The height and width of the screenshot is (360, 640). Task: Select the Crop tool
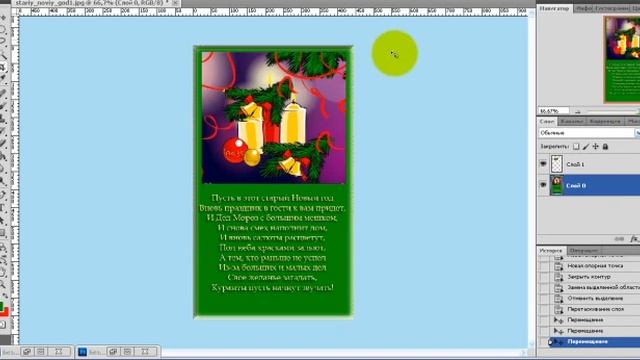pos(4,67)
